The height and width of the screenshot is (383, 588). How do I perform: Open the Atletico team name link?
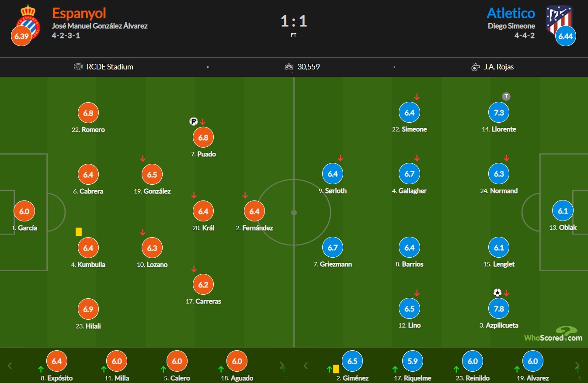click(511, 13)
